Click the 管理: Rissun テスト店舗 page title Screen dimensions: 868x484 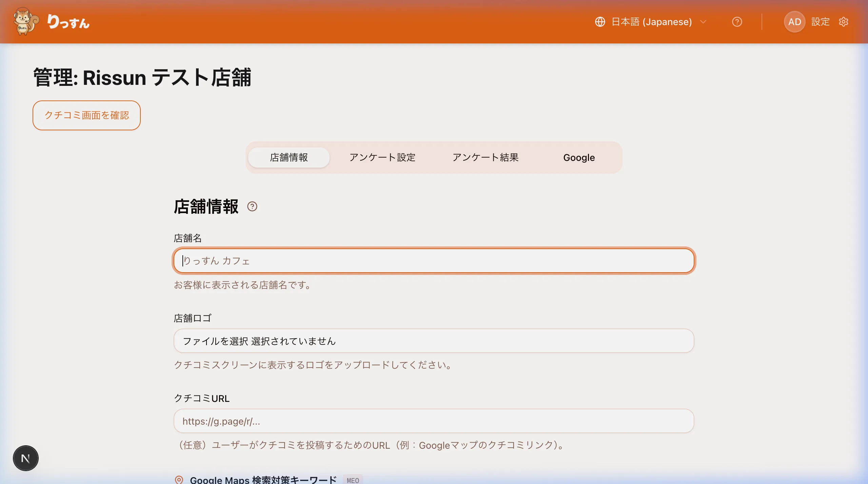click(x=142, y=77)
